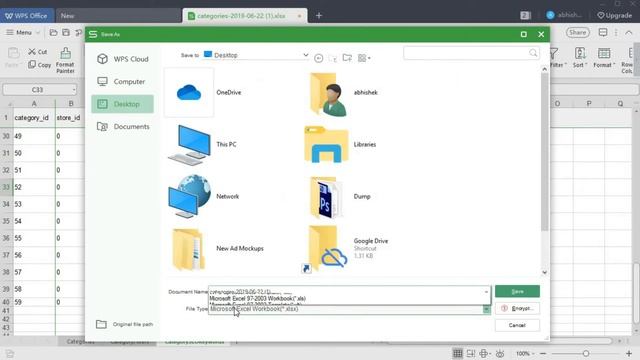
Task: Click the zoom in plus button
Action: pyautogui.click(x=629, y=353)
